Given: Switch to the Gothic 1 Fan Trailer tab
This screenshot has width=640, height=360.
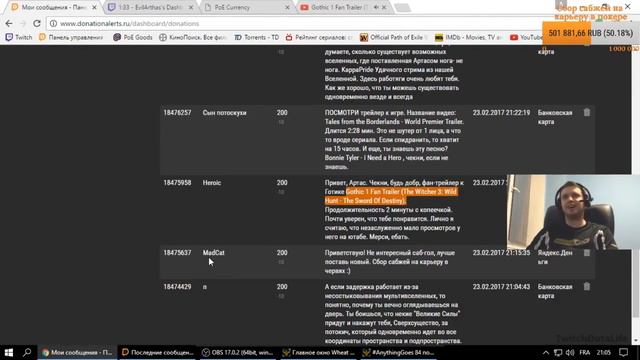Looking at the screenshot, I should click(339, 7).
